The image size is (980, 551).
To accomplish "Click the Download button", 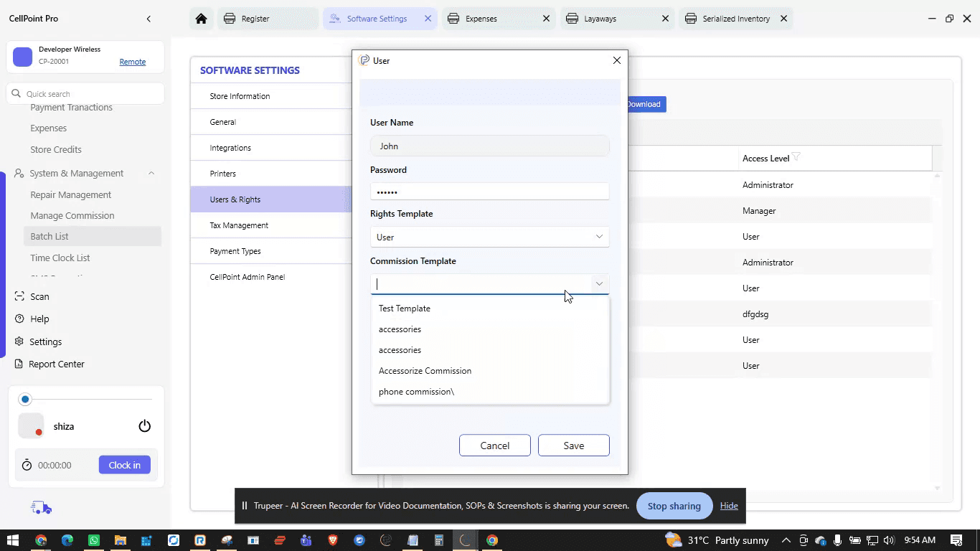I will pos(646,104).
